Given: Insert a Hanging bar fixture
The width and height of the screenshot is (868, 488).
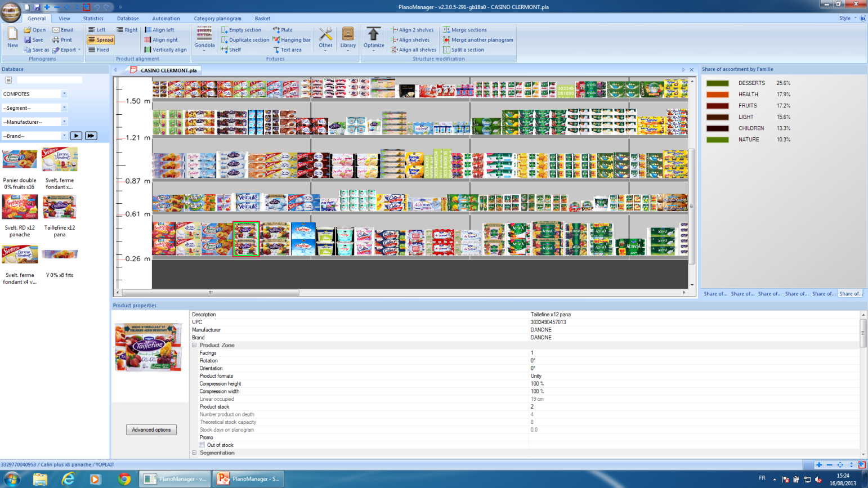Looking at the screenshot, I should 292,40.
